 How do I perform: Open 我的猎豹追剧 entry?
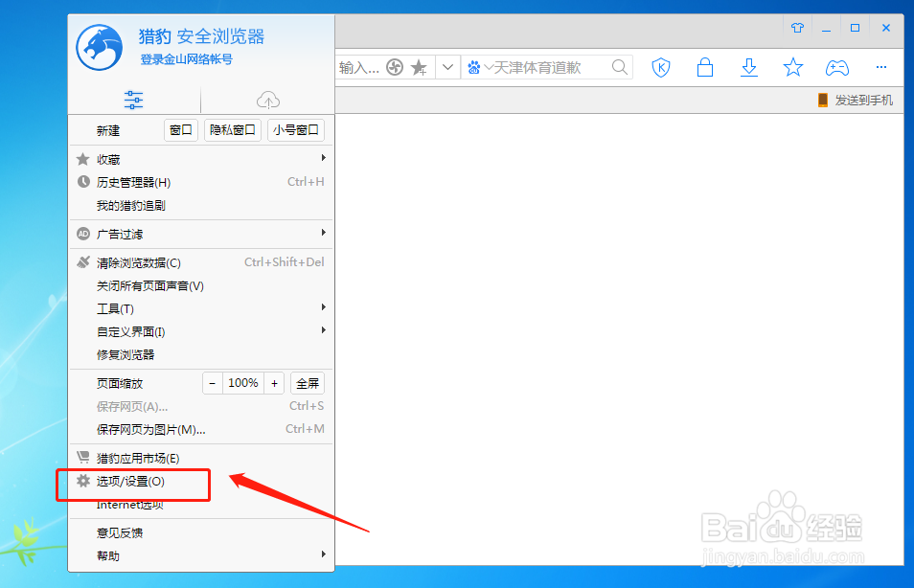[201, 205]
